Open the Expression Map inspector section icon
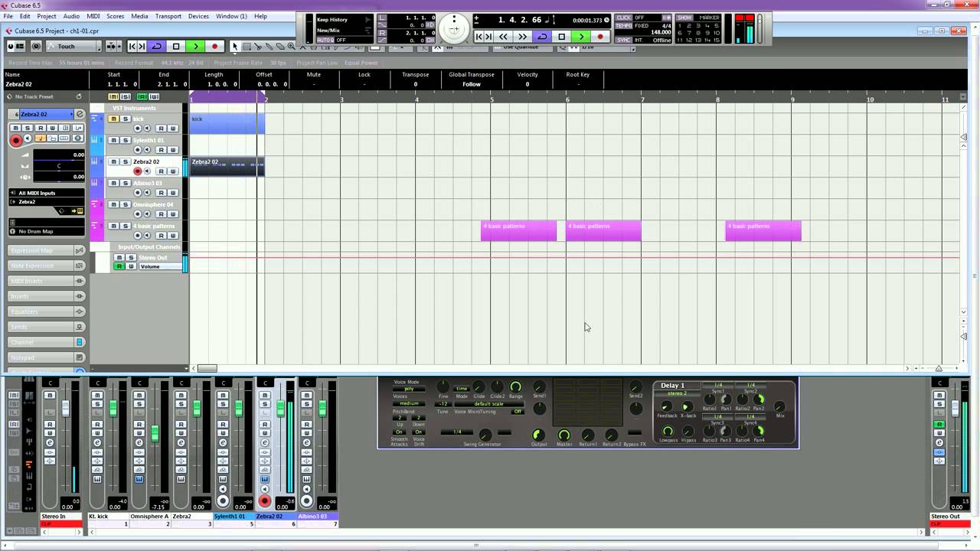Viewport: 980px width, 551px height. pyautogui.click(x=79, y=250)
